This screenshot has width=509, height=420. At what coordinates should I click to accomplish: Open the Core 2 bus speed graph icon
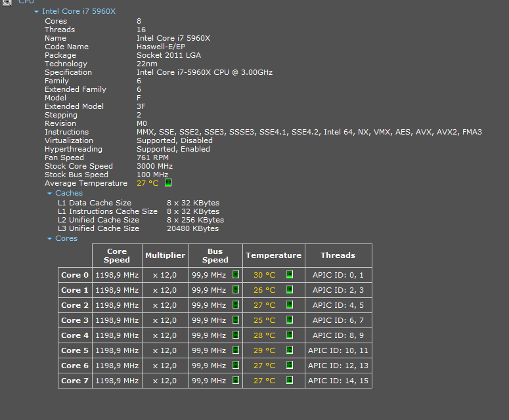236,304
